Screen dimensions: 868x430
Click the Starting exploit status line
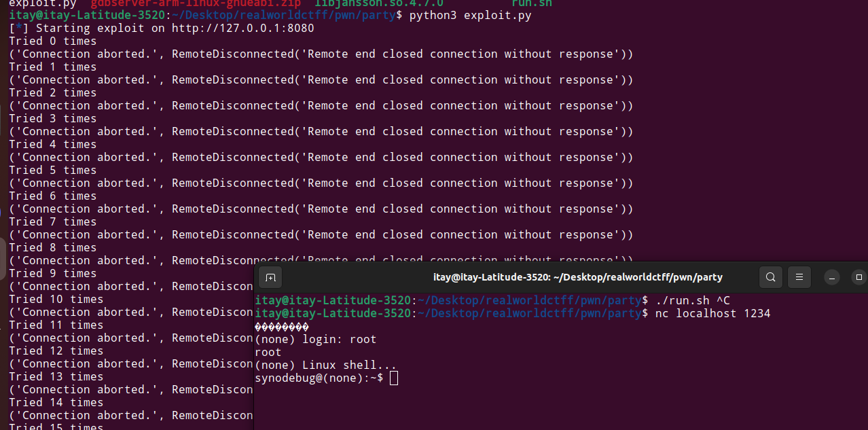[102, 28]
